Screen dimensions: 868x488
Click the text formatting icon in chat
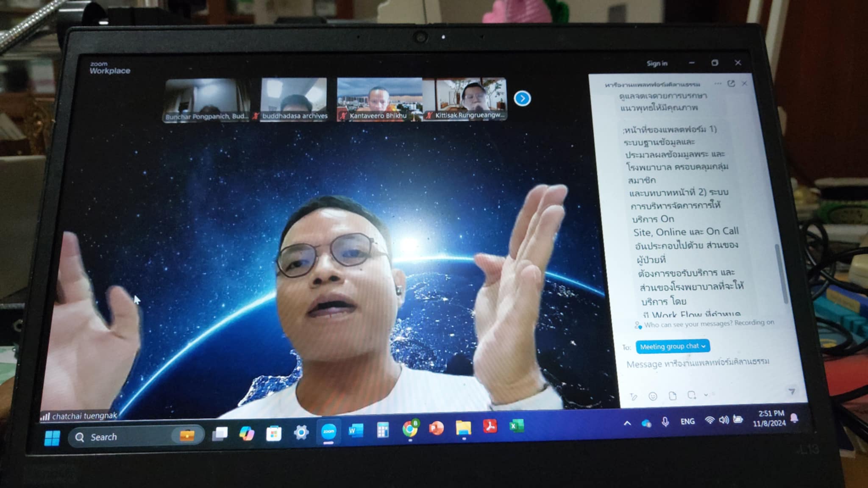point(634,396)
